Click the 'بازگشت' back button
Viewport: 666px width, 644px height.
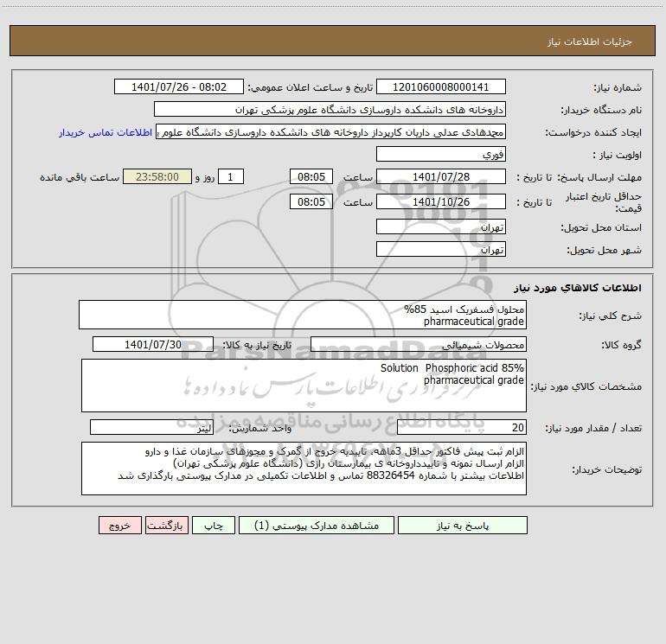click(166, 525)
